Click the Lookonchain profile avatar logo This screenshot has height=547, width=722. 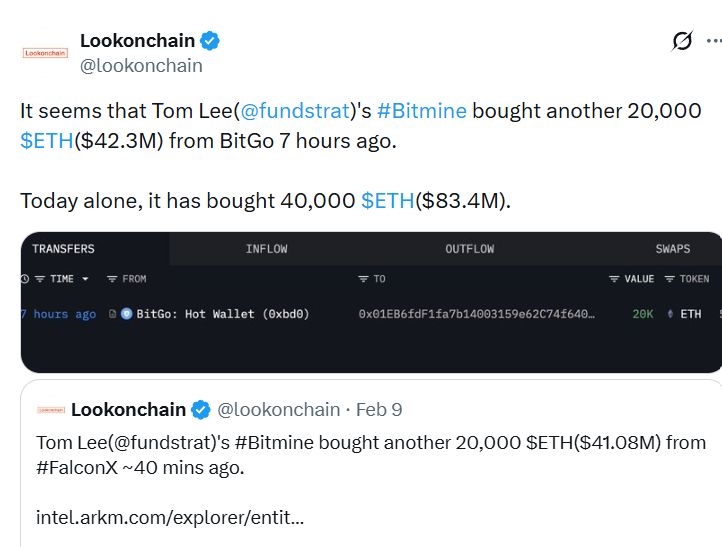coord(45,53)
